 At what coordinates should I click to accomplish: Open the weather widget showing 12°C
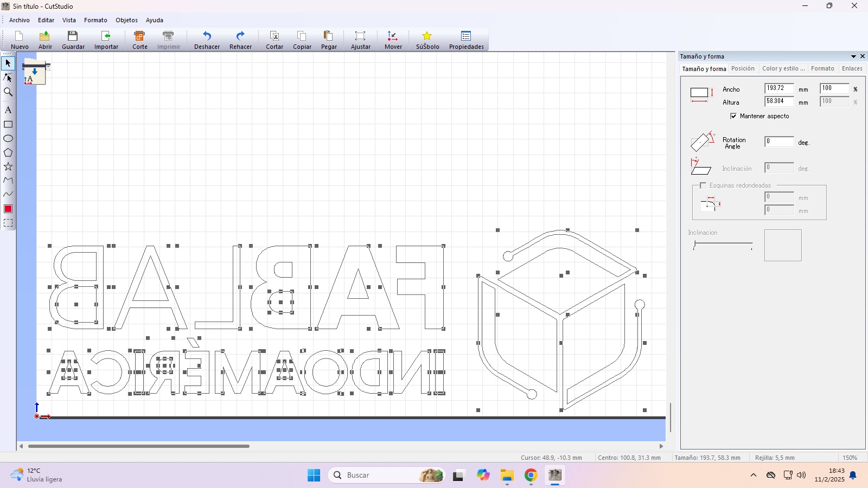tap(36, 476)
